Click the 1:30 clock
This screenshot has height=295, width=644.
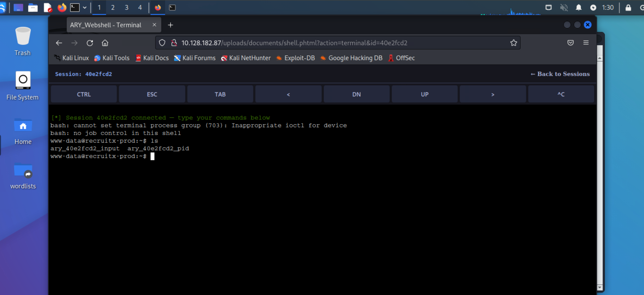608,8
